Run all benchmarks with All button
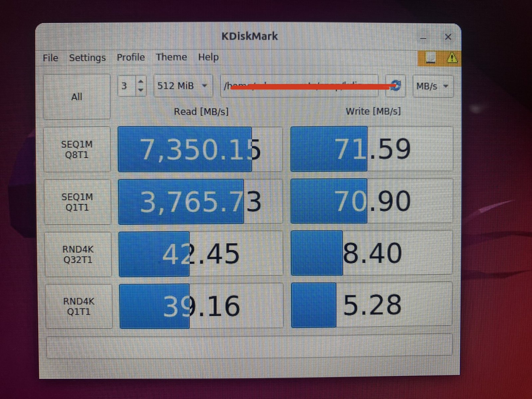Viewport: 532px width, 399px height. [77, 97]
